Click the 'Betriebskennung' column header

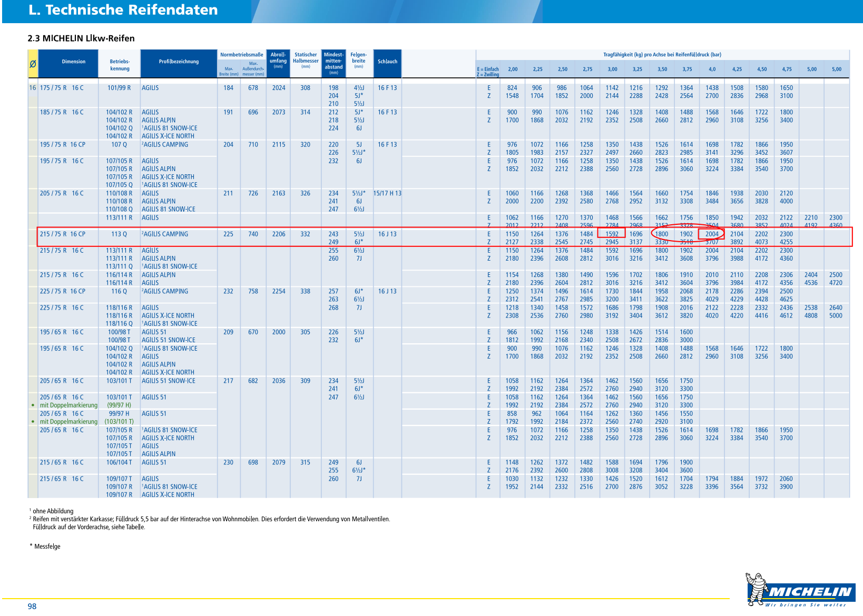coord(120,65)
